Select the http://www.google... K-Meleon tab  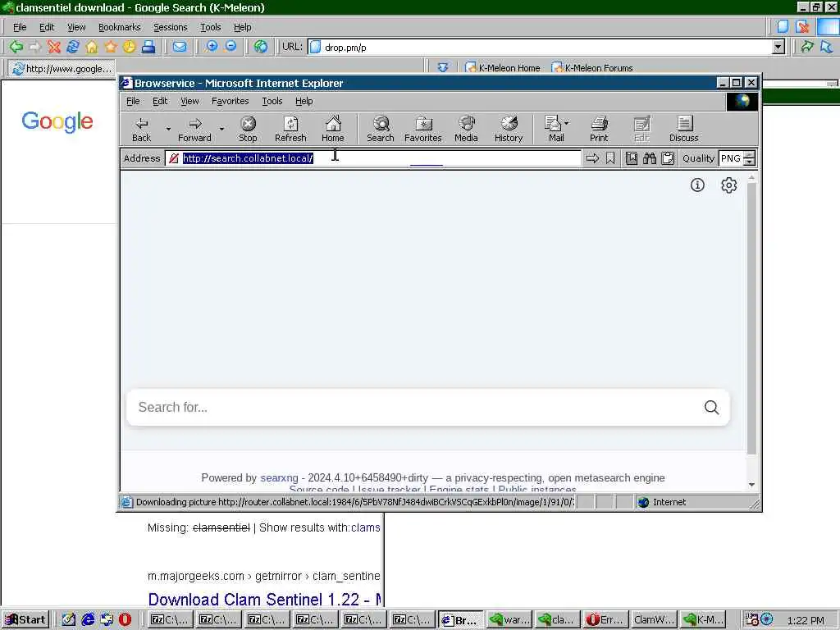tap(62, 69)
